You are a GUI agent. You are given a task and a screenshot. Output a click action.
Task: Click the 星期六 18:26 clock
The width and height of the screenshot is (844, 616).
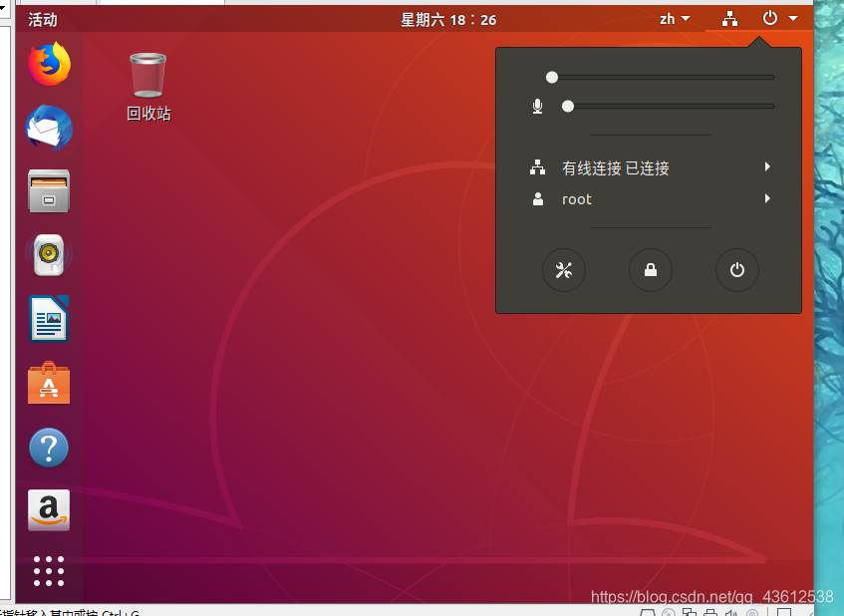point(448,18)
